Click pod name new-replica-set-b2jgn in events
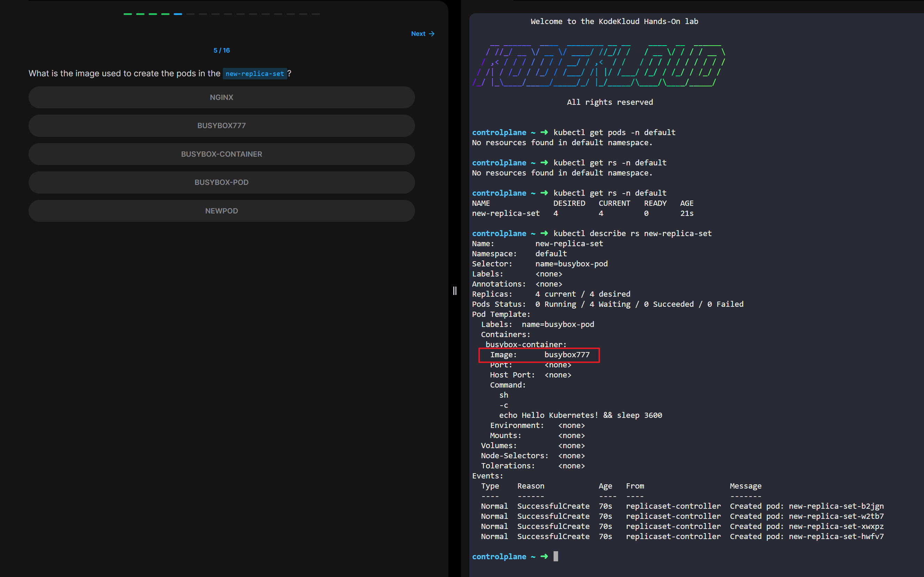924x577 pixels. click(x=836, y=506)
